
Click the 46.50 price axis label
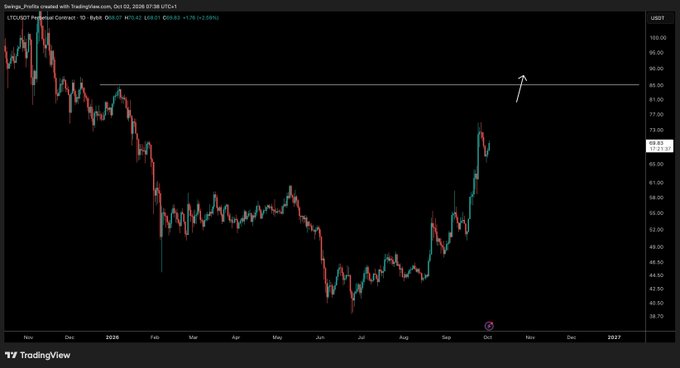coord(657,262)
